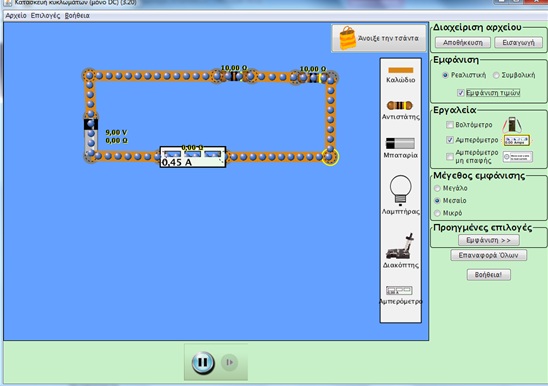The height and width of the screenshot is (386, 548).
Task: Uncheck the Αμπερόμετρο checkbox
Action: coord(450,140)
